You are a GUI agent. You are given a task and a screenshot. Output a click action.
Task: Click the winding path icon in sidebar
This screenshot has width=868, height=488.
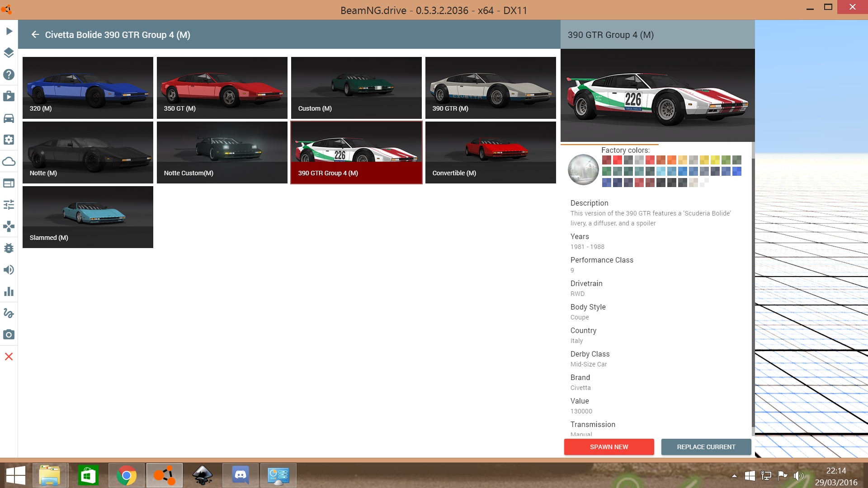(9, 313)
